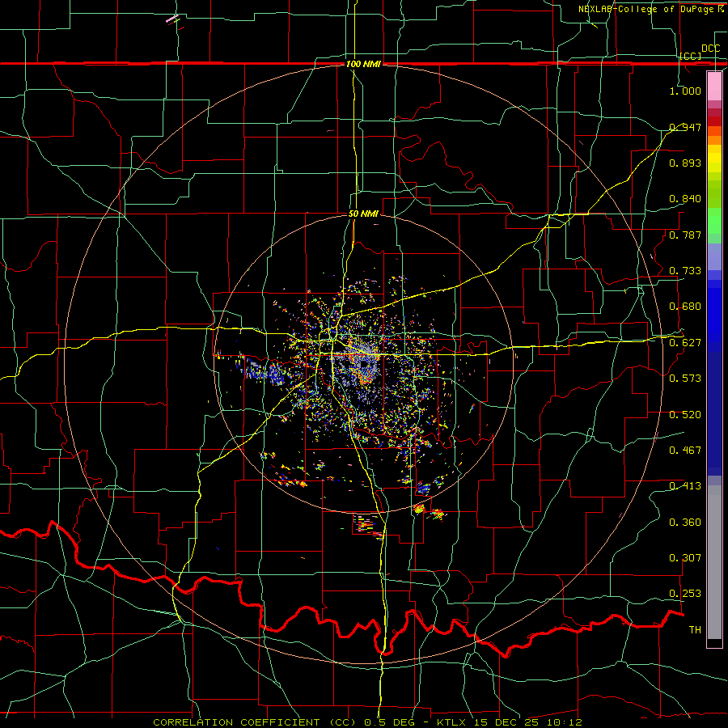
Task: Click the 0.307 scale value
Action: 685,557
